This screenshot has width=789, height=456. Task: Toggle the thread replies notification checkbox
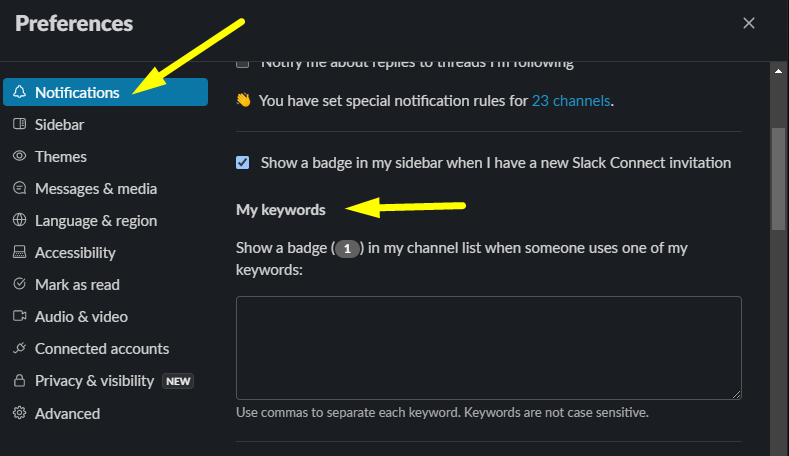243,64
